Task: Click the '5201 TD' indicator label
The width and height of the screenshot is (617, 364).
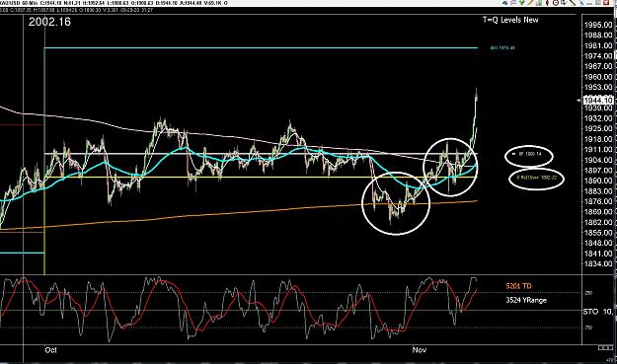Action: (x=518, y=286)
